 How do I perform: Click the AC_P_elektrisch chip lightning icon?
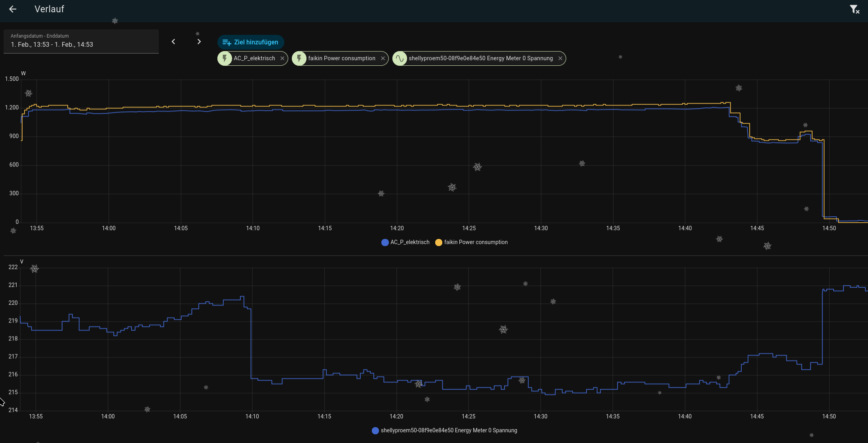[x=225, y=59]
